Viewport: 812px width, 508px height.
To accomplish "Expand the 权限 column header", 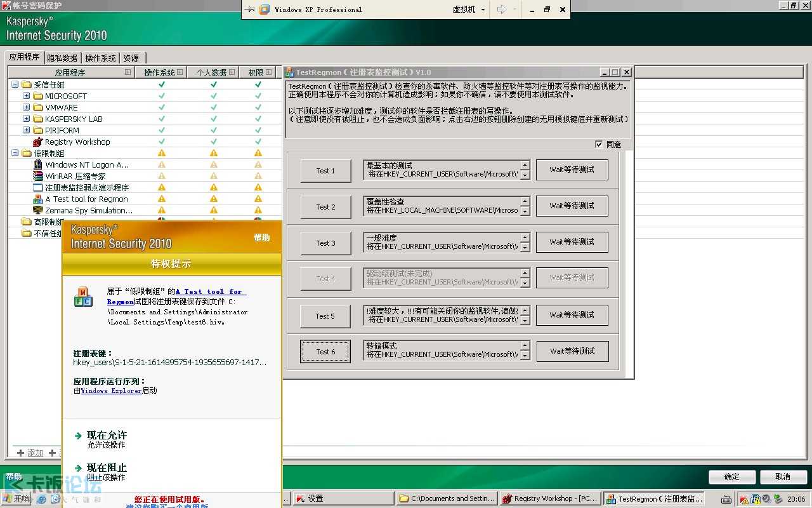I will 269,72.
